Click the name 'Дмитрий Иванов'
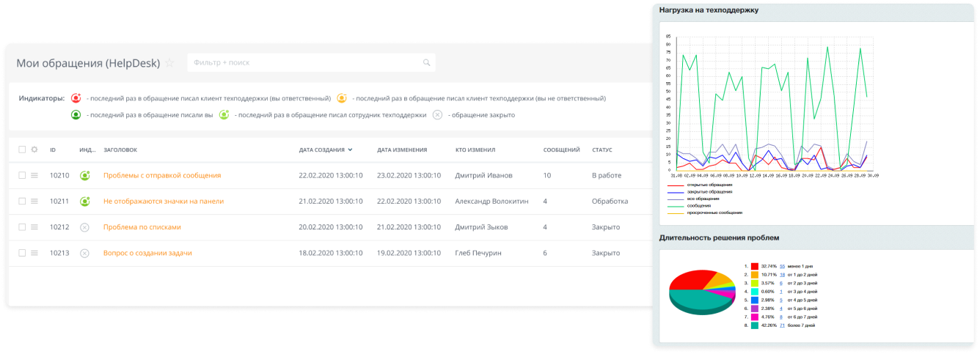The height and width of the screenshot is (354, 980). coord(483,175)
